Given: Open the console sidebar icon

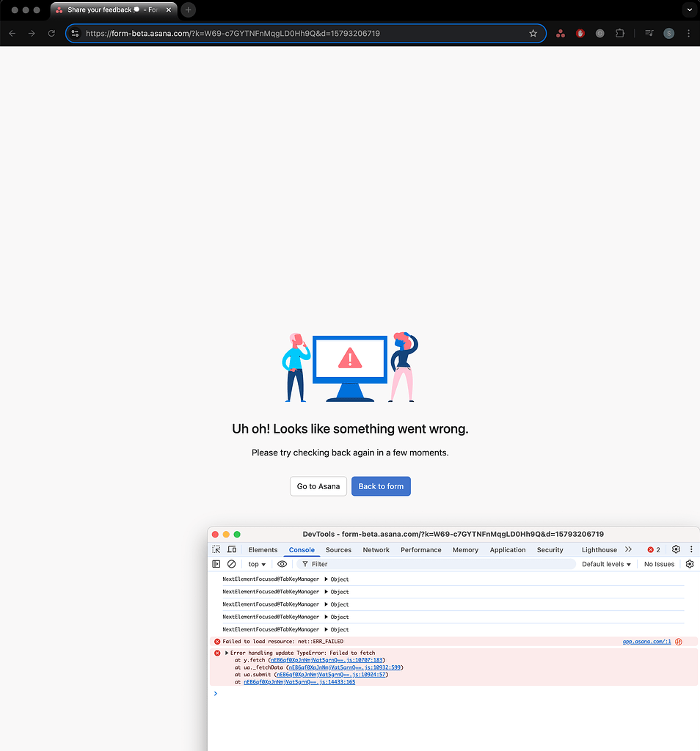Looking at the screenshot, I should click(x=216, y=563).
